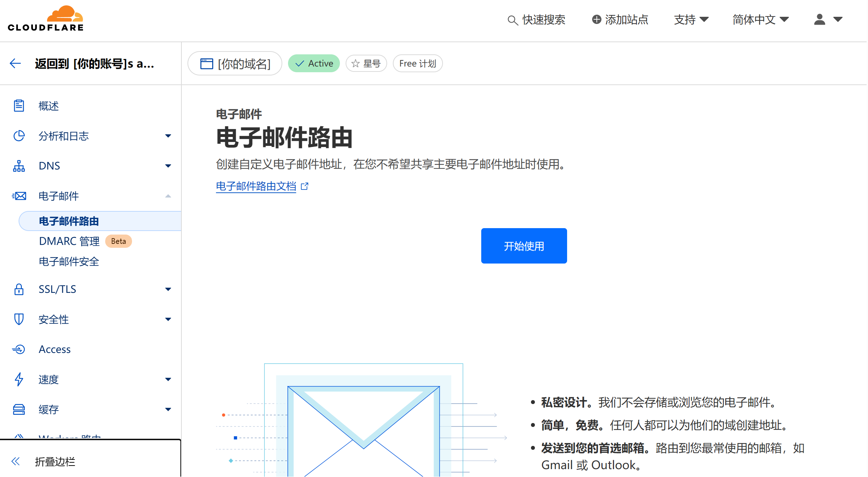Image resolution: width=868 pixels, height=477 pixels.
Task: Click the 添加站点 plus icon
Action: pyautogui.click(x=596, y=20)
